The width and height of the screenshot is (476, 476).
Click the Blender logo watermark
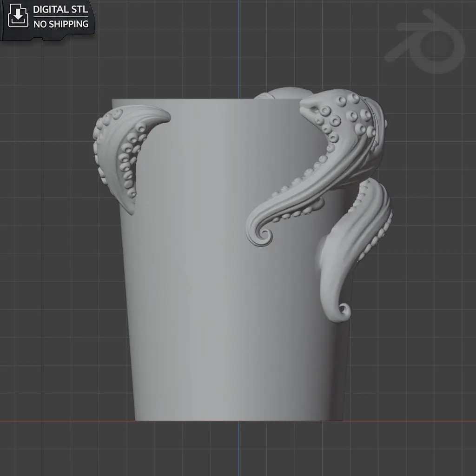[425, 41]
